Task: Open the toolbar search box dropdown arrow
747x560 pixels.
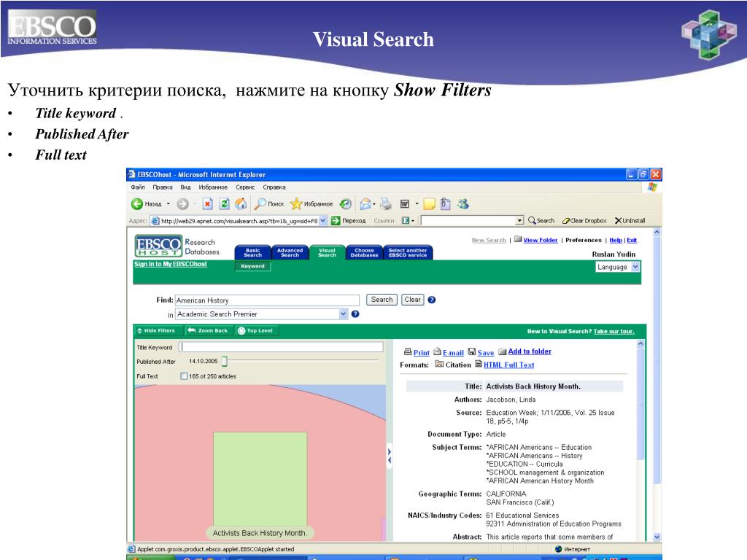Action: (519, 220)
